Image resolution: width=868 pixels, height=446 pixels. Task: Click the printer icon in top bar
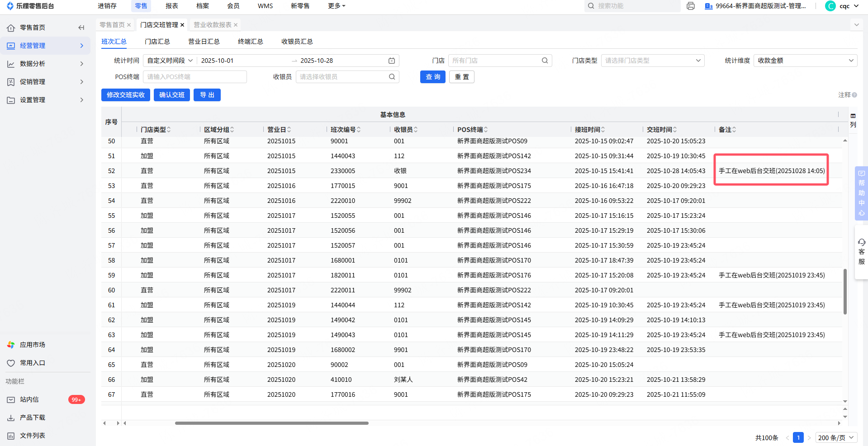(x=690, y=6)
